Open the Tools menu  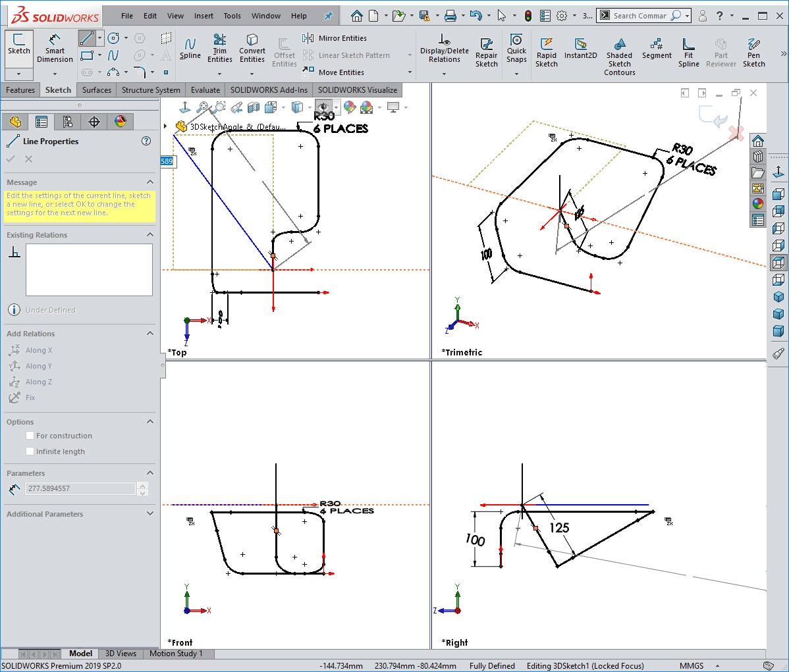coord(232,16)
